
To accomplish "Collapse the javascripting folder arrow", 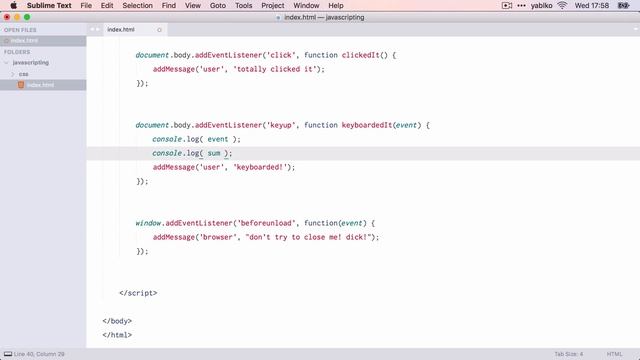I will [x=6, y=63].
